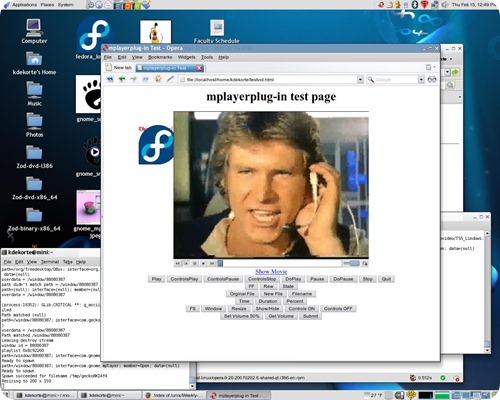
Task: Click the Set Volume 50% button
Action: click(x=242, y=316)
